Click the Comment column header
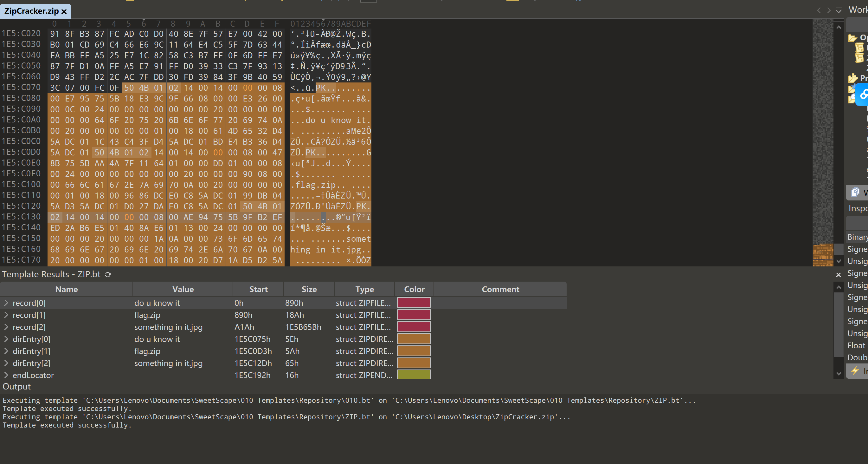This screenshot has height=464, width=868. coord(500,289)
